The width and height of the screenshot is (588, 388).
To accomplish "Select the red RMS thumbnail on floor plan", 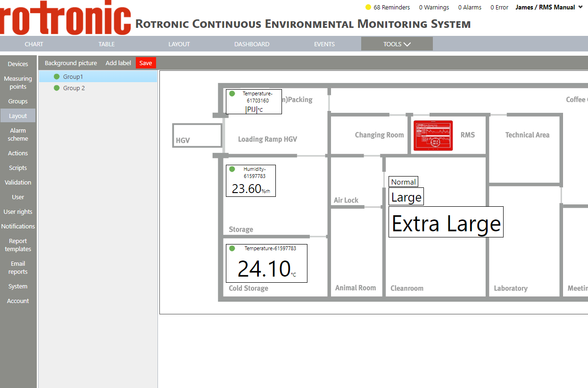I will click(x=433, y=135).
